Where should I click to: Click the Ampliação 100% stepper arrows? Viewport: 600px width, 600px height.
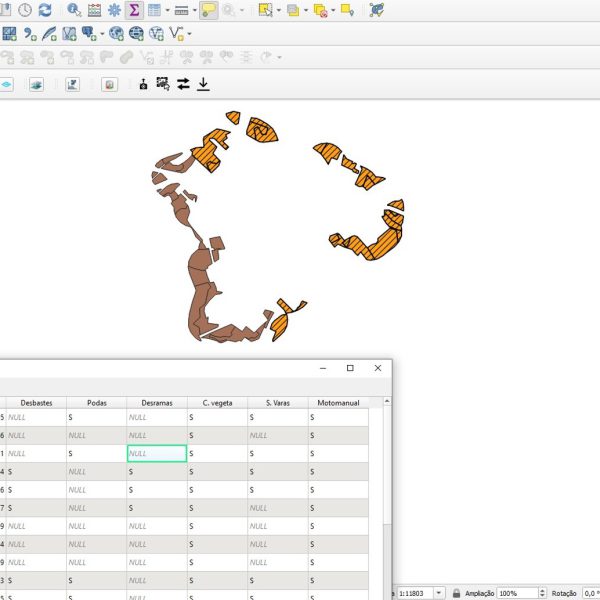(542, 593)
